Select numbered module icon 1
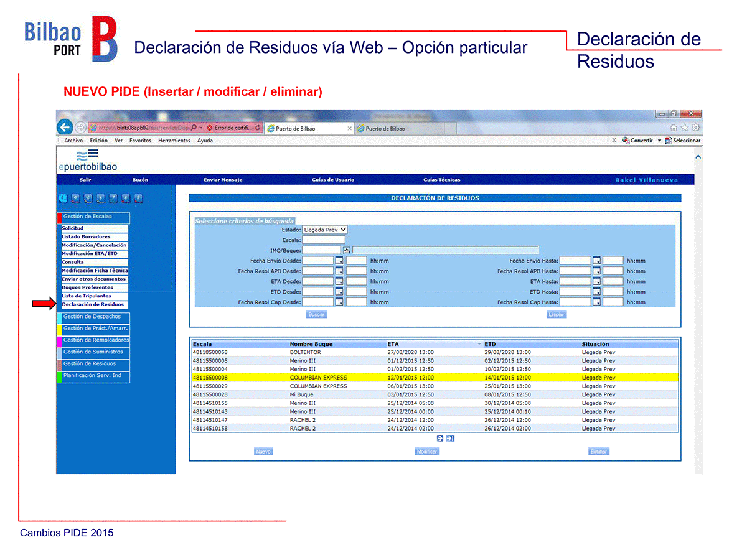 pyautogui.click(x=63, y=198)
